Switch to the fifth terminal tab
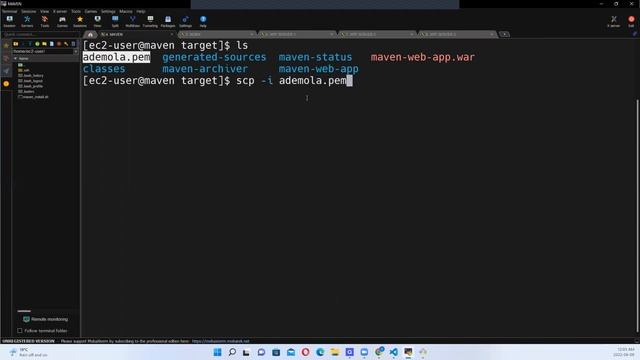The width and height of the screenshot is (640, 360). pyautogui.click(x=457, y=34)
